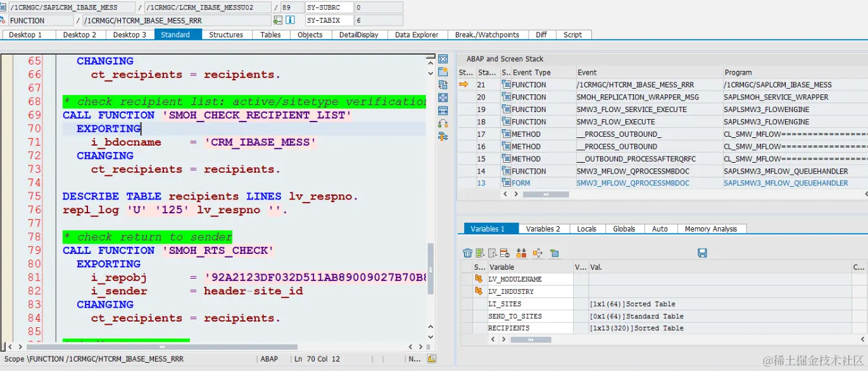Click event SMW3_FLOW_SERVICE_EXECUTE in stack

pos(631,110)
